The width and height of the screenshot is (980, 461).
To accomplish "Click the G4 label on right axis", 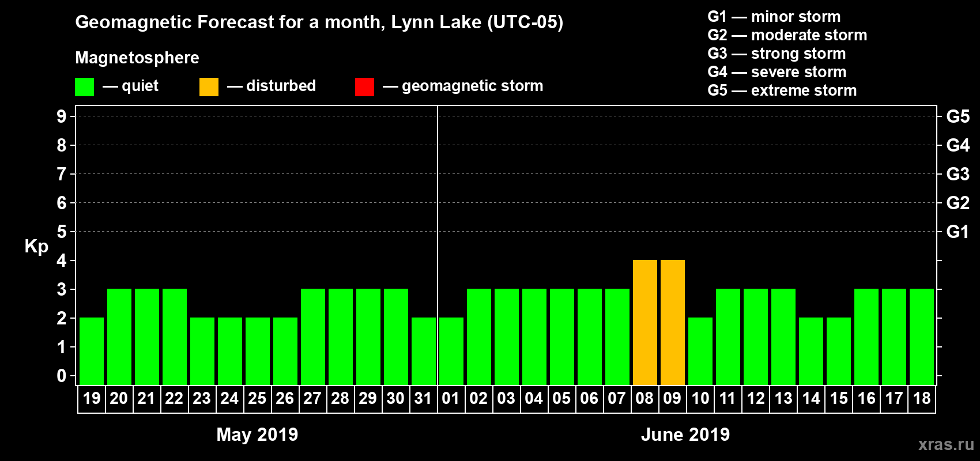I will (958, 145).
